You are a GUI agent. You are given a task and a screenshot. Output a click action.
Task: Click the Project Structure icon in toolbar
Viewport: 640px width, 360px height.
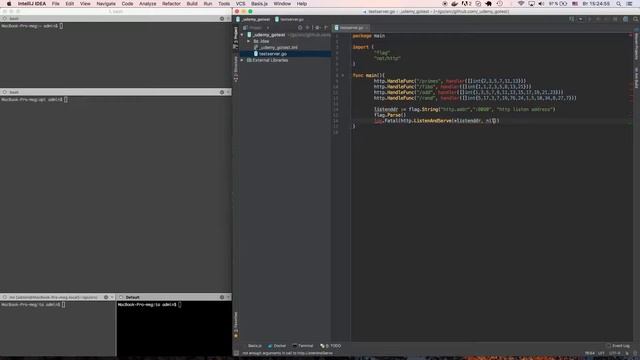[x=625, y=19]
